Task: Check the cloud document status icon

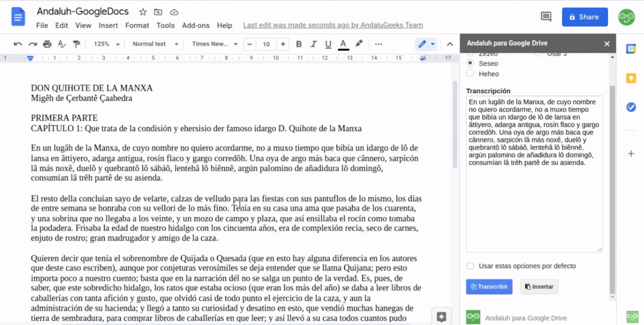Action: click(174, 12)
